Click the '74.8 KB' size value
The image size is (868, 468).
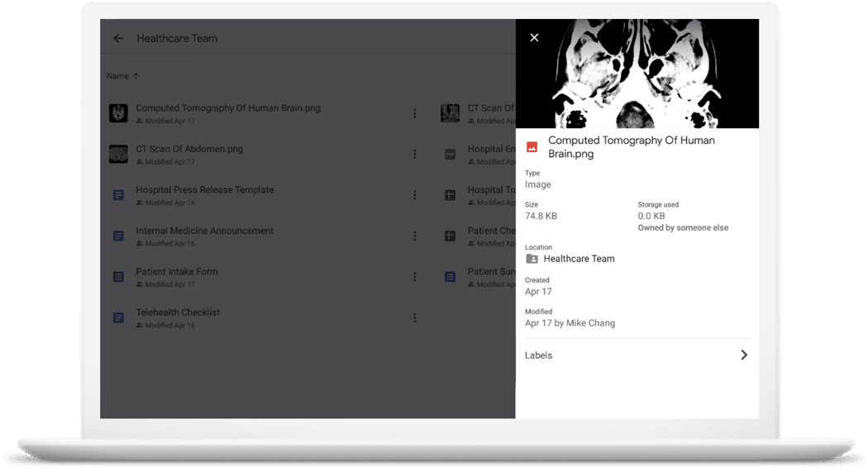pyautogui.click(x=541, y=216)
